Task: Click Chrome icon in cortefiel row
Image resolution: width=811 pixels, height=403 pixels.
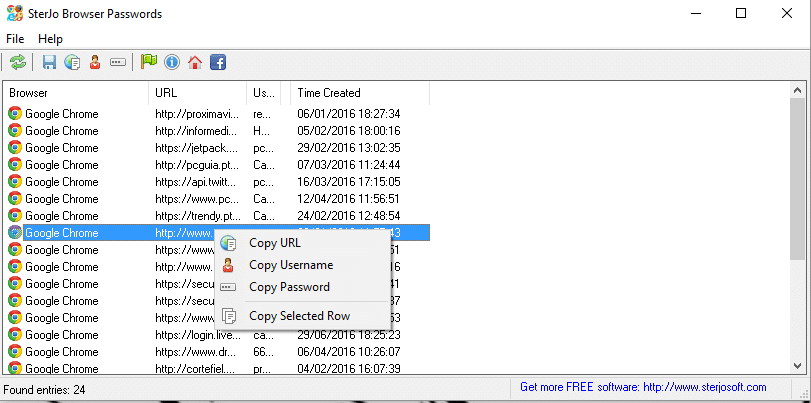Action: (15, 368)
